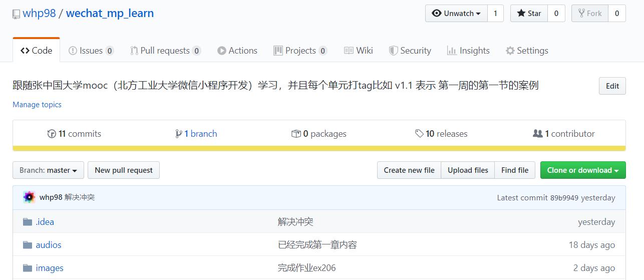Click Find file button
644x280 pixels.
pyautogui.click(x=515, y=170)
